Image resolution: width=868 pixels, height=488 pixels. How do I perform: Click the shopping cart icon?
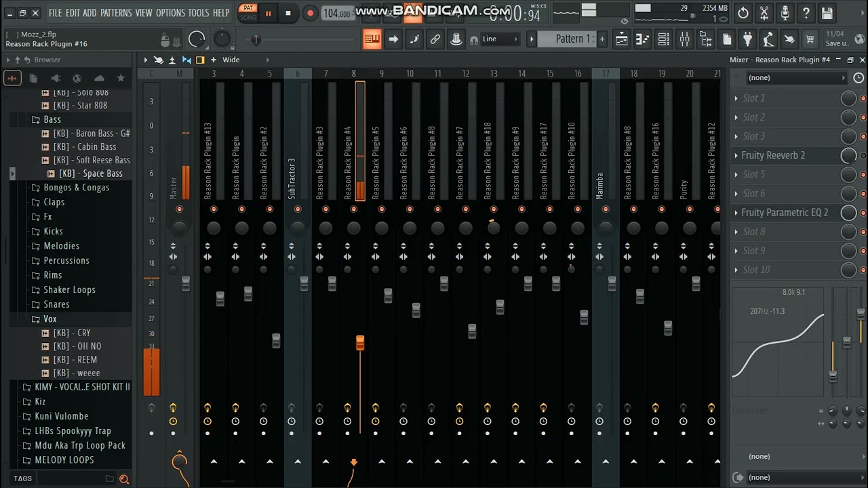(809, 39)
